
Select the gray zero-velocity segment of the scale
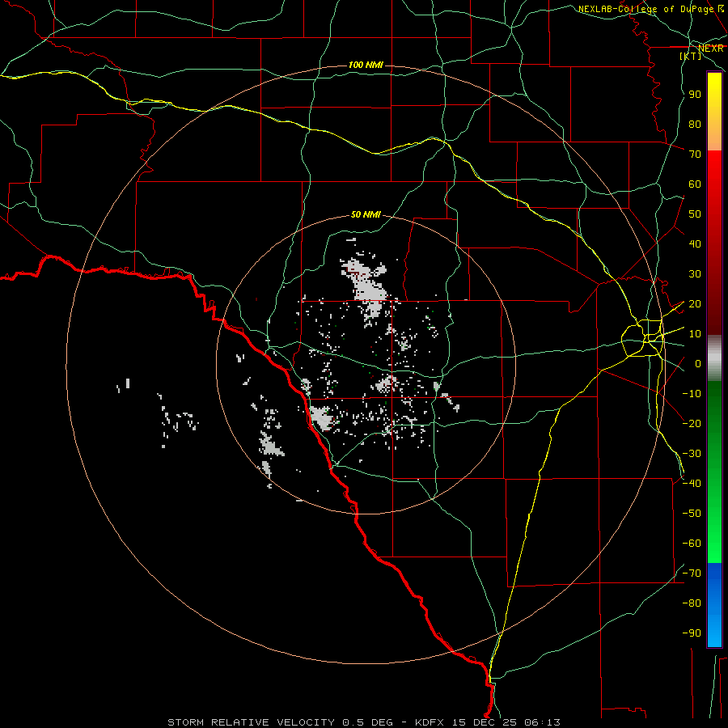(x=714, y=358)
